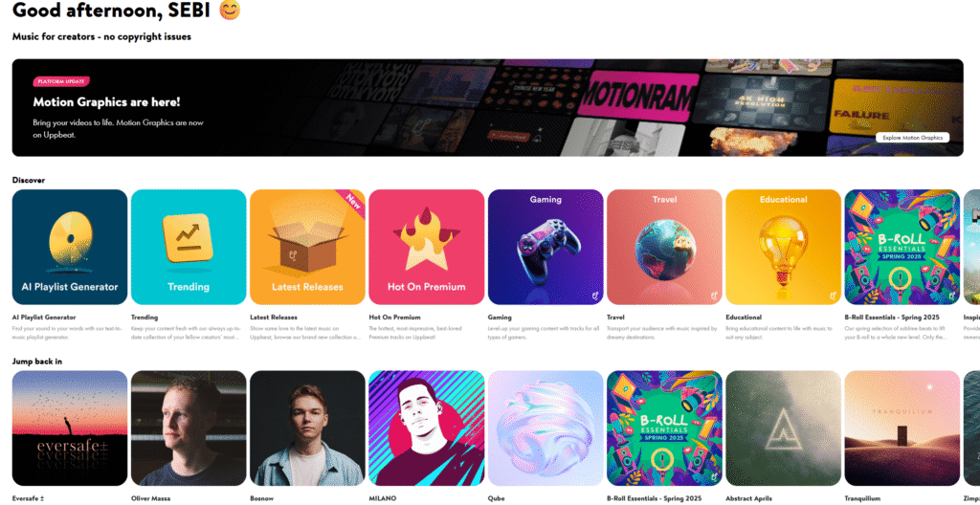Open the Latest Releases box tile
This screenshot has height=505, width=980.
click(x=307, y=247)
